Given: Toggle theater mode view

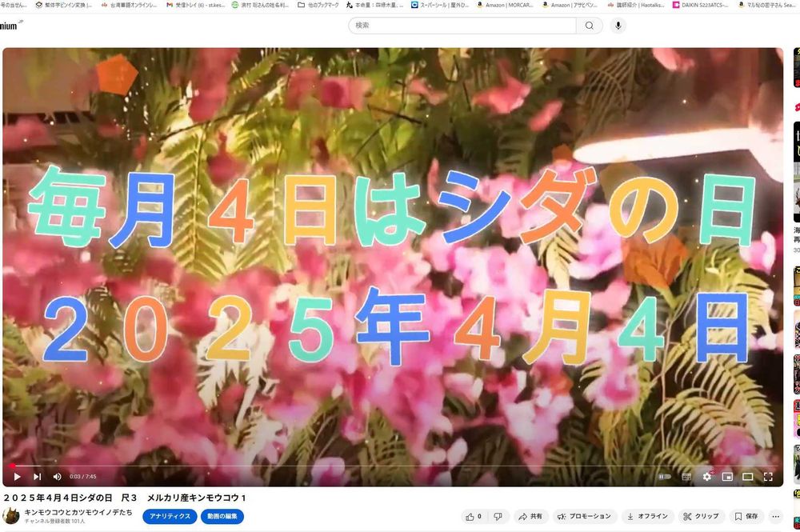Looking at the screenshot, I should pyautogui.click(x=748, y=477).
